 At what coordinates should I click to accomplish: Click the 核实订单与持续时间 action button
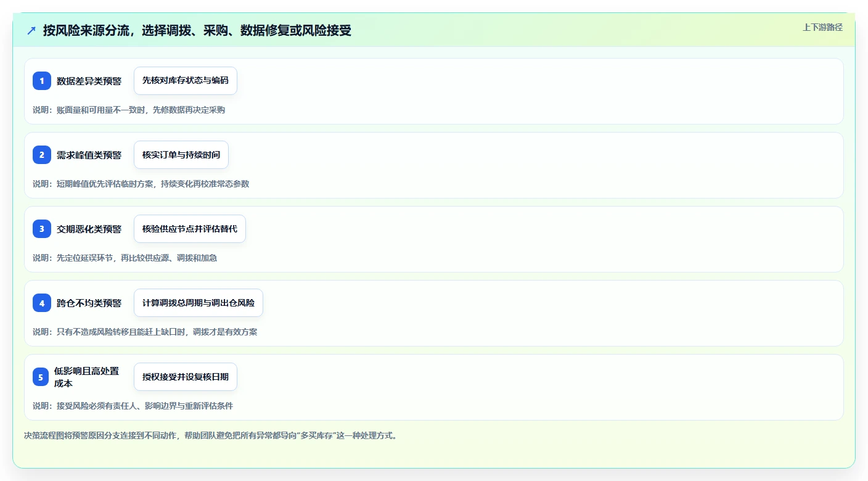click(x=181, y=155)
